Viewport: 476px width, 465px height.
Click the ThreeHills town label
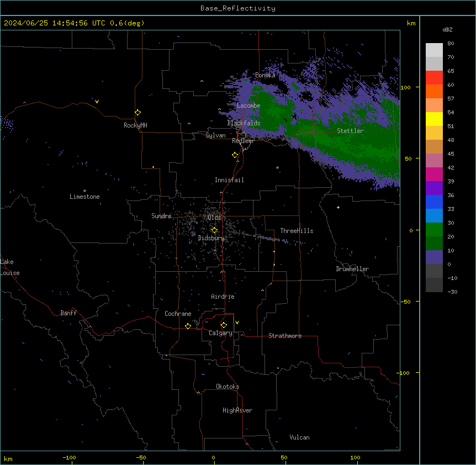(x=297, y=231)
